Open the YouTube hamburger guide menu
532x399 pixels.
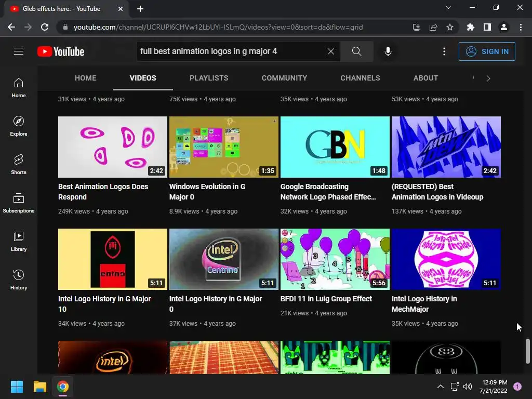[x=19, y=51]
